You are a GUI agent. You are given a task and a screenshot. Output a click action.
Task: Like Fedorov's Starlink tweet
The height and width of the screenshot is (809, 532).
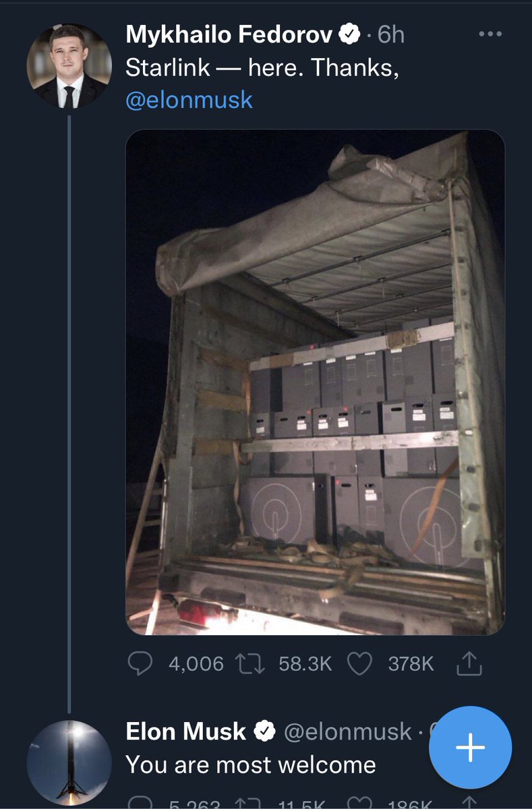coord(360,664)
